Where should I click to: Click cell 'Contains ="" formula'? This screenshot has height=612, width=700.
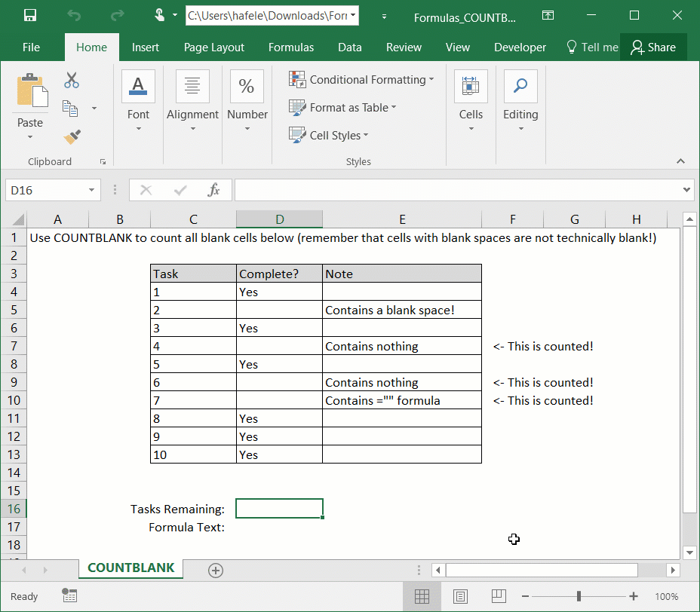tap(402, 400)
